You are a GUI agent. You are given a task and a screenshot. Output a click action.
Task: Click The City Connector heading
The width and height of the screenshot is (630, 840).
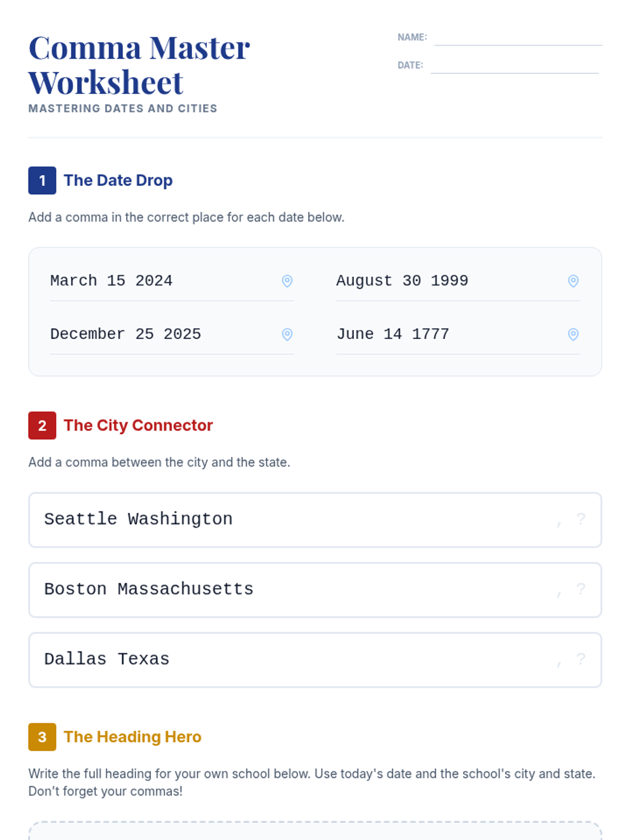pyautogui.click(x=138, y=425)
